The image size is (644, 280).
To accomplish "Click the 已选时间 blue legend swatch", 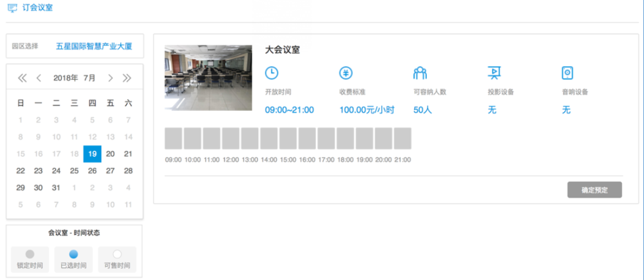I will (74, 254).
